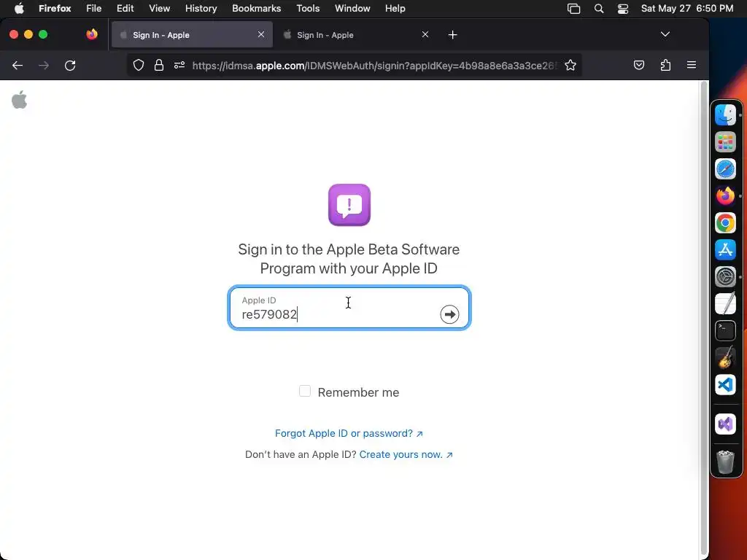This screenshot has height=560, width=747.
Task: Click the Apple ID input field
Action: click(349, 308)
